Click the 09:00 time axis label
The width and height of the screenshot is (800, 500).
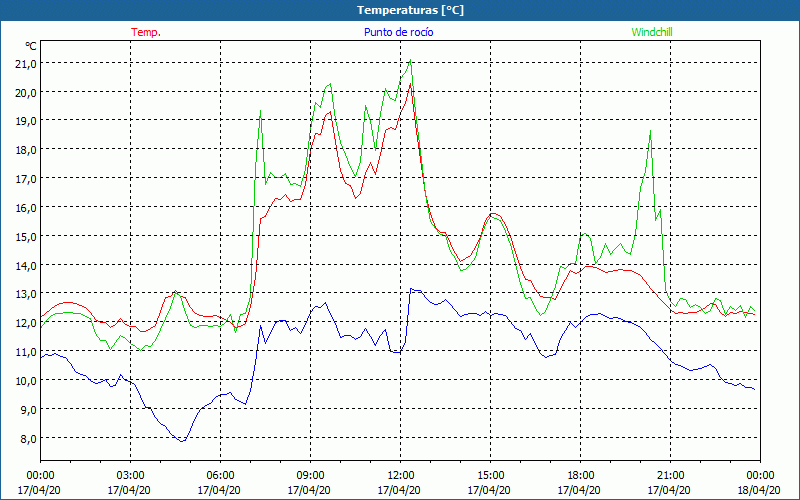[310, 476]
